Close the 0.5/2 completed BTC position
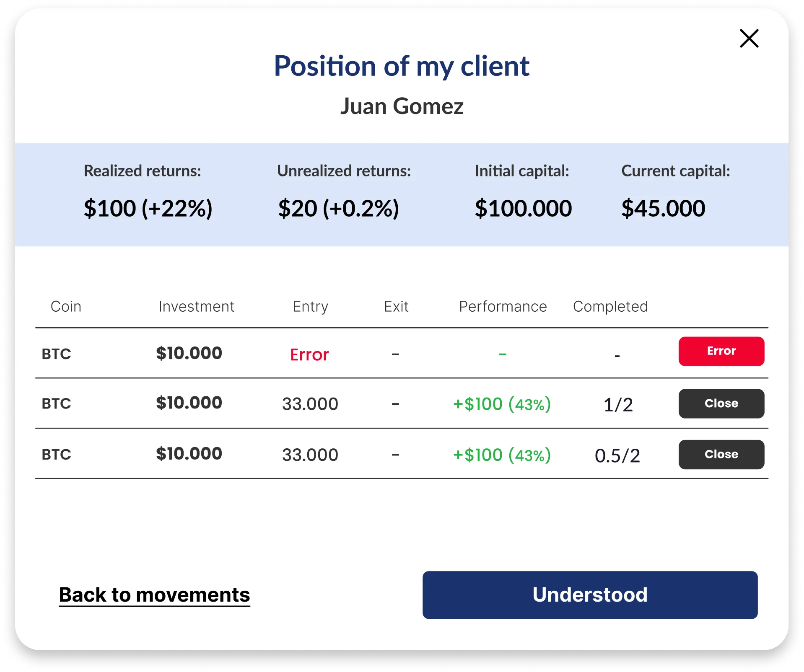 coord(721,454)
